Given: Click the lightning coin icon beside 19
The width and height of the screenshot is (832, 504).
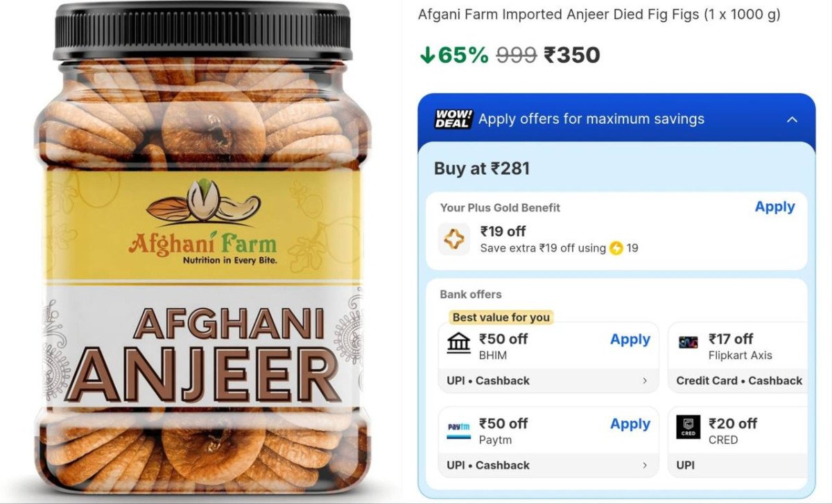Looking at the screenshot, I should (616, 247).
